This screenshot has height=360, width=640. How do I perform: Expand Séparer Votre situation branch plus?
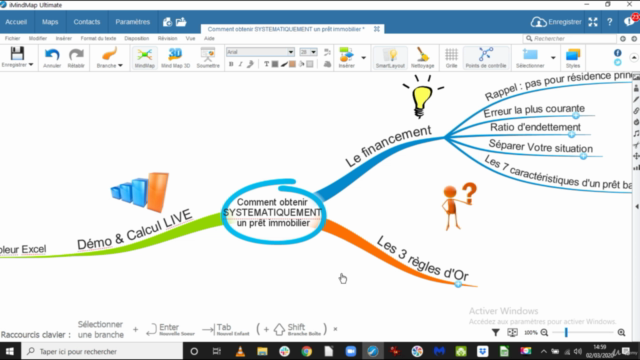[x=583, y=156]
